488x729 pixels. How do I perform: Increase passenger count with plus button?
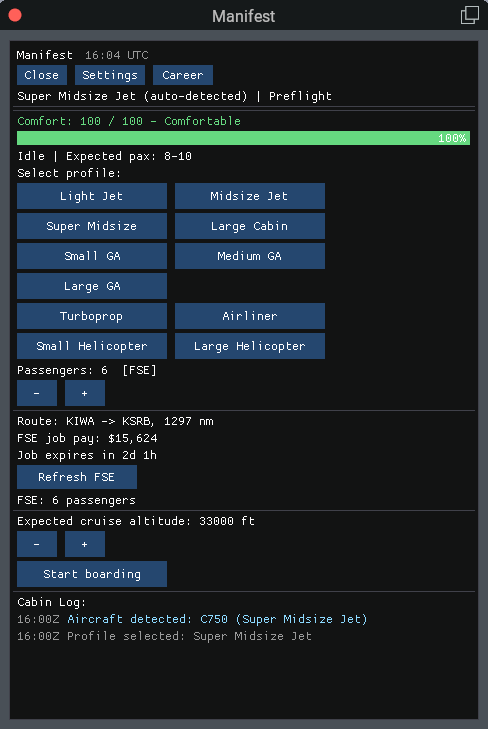85,393
